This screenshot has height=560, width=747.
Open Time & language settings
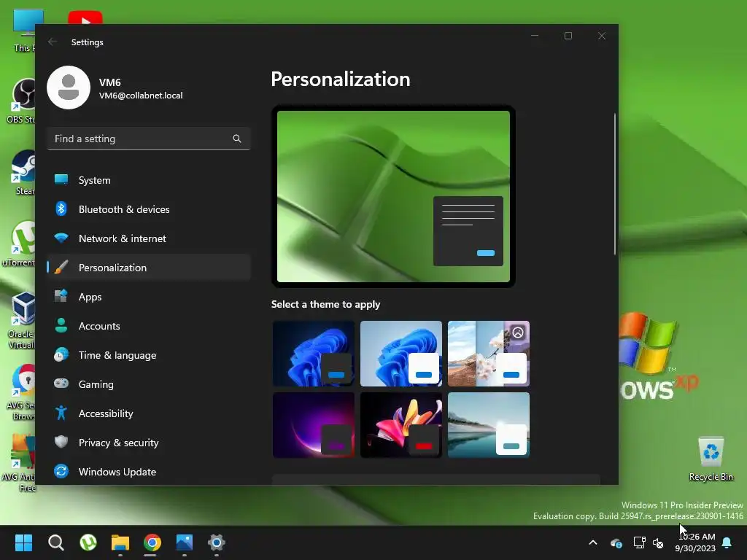click(149, 355)
